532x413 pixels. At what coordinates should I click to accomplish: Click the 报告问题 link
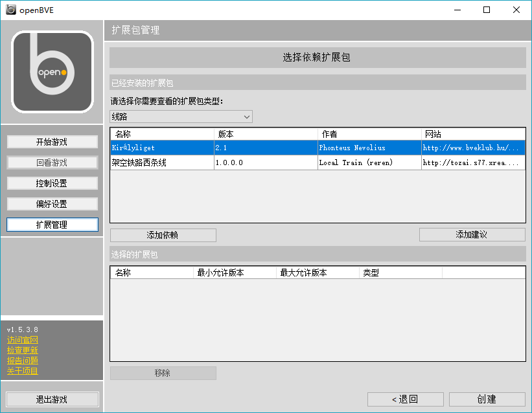[x=23, y=361]
